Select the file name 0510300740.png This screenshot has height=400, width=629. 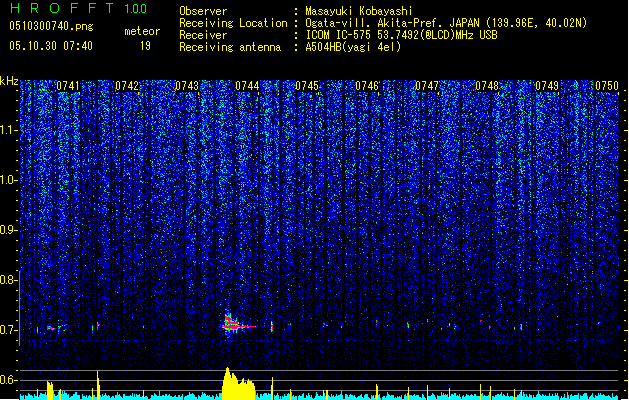tap(51, 27)
